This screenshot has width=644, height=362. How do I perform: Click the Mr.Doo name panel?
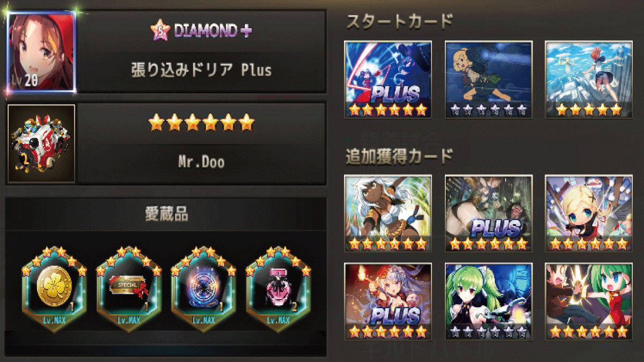[202, 163]
